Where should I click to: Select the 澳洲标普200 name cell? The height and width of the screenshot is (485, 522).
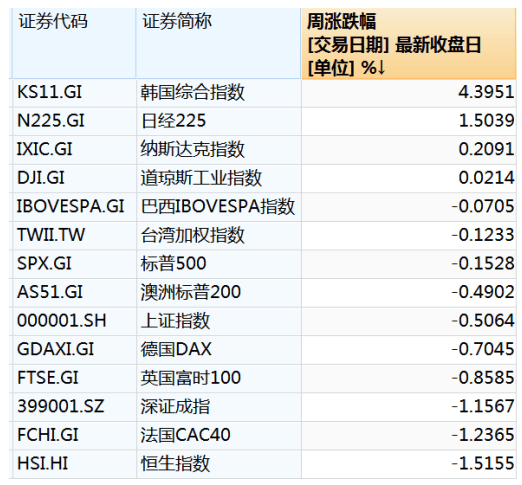219,293
